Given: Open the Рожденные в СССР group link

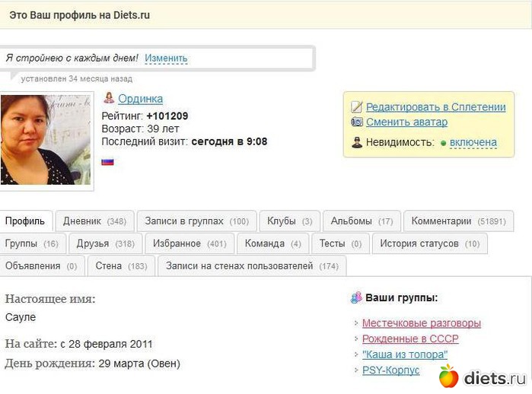Looking at the screenshot, I should tap(410, 339).
